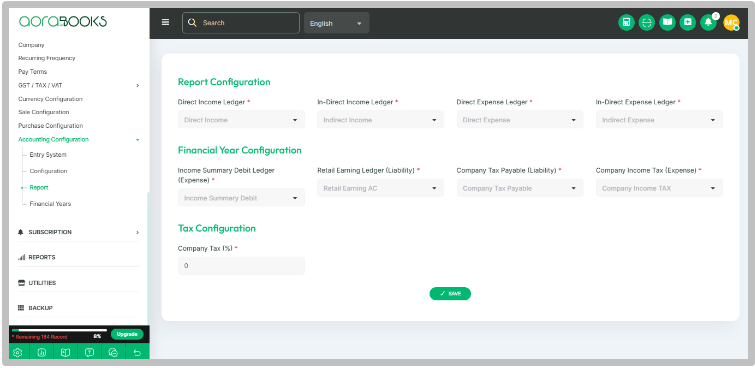Image resolution: width=755 pixels, height=368 pixels.
Task: Click the Upgrade button
Action: (x=127, y=334)
